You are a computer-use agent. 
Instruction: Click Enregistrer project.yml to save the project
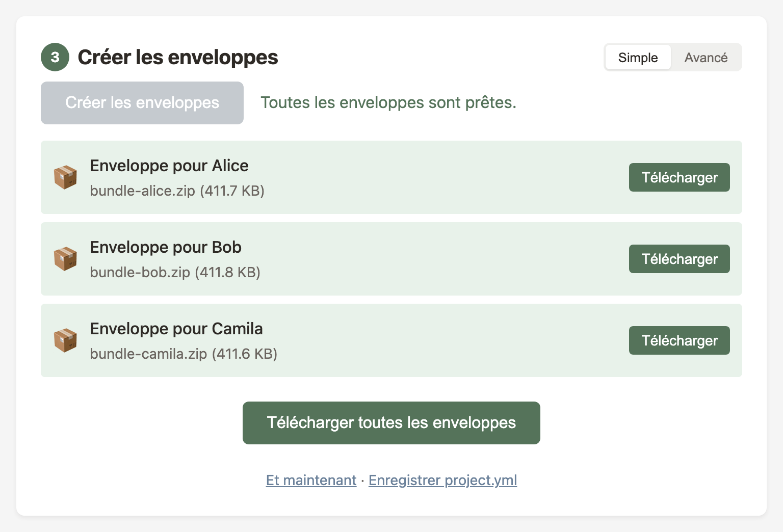point(442,480)
